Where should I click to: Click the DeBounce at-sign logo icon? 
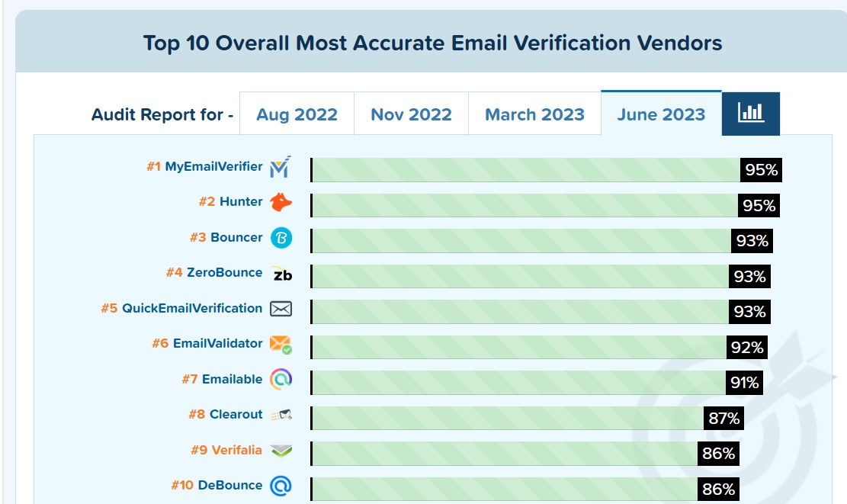coord(281,486)
